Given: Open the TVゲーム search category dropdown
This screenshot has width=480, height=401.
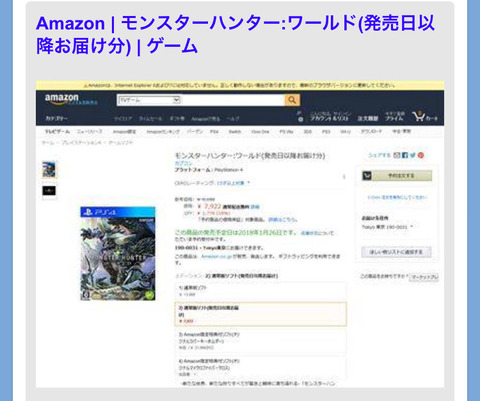Looking at the screenshot, I should 149,100.
